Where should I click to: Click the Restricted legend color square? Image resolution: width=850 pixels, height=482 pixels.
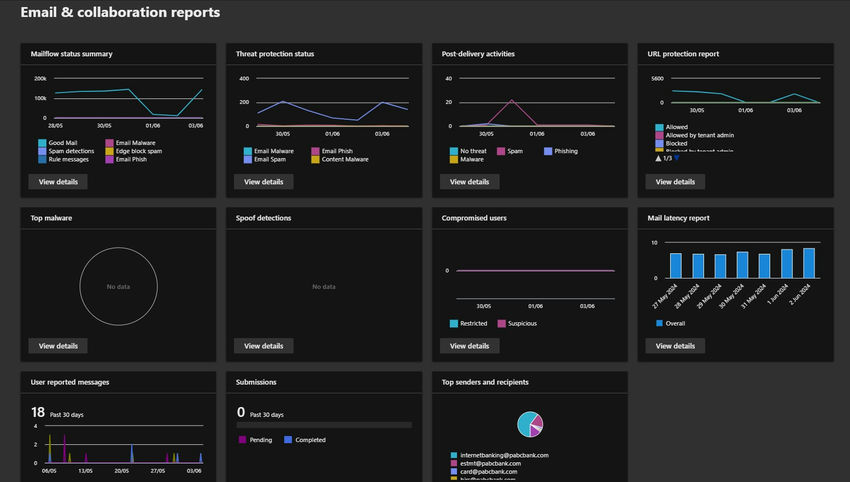pyautogui.click(x=453, y=323)
